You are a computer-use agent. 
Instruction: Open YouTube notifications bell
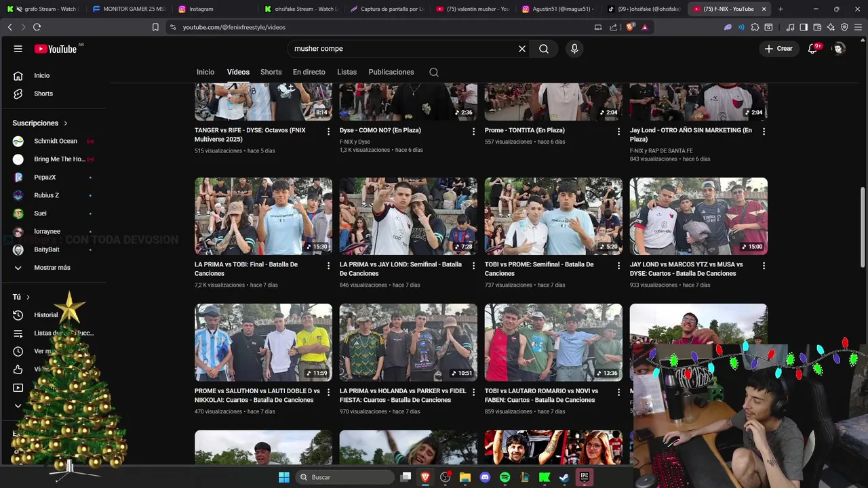(813, 49)
